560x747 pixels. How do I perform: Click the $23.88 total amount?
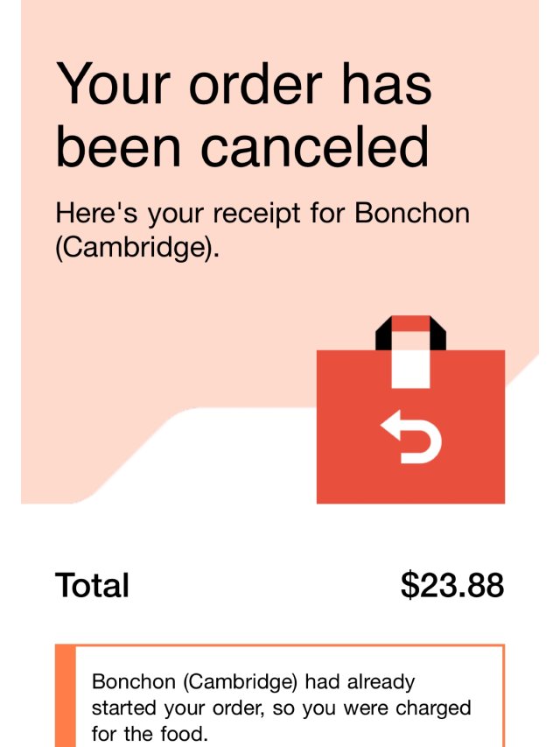(x=452, y=585)
